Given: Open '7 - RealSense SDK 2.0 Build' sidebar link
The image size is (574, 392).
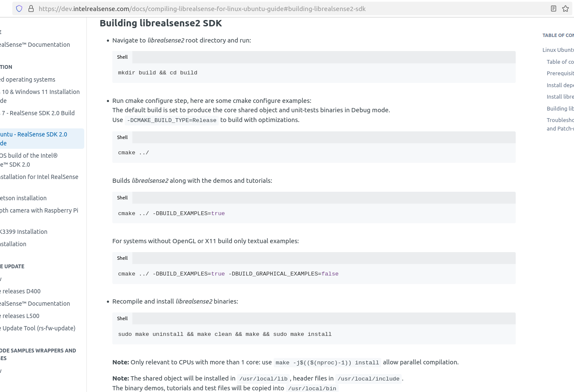Looking at the screenshot, I should [38, 113].
